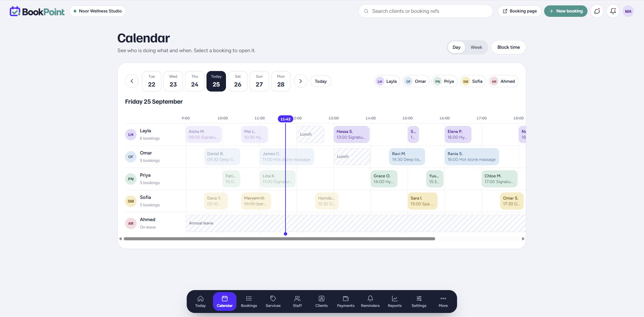
Task: Click the 11:42 current time marker
Action: click(286, 119)
